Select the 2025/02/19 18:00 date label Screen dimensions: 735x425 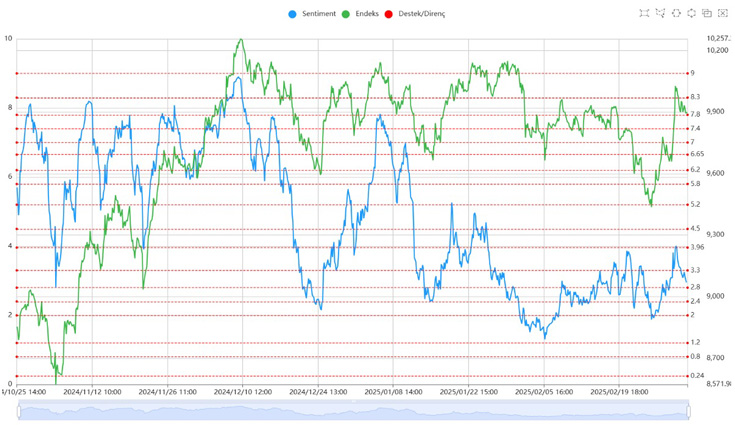(x=619, y=393)
